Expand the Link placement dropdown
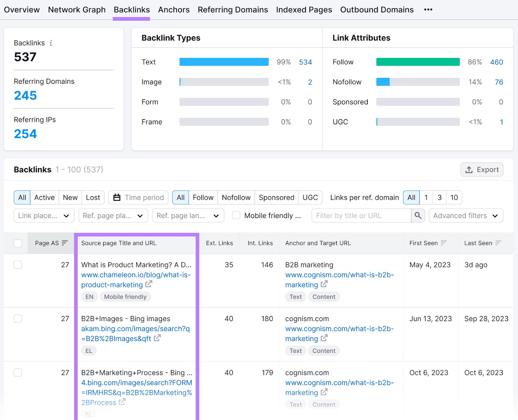The image size is (518, 420). click(x=44, y=216)
